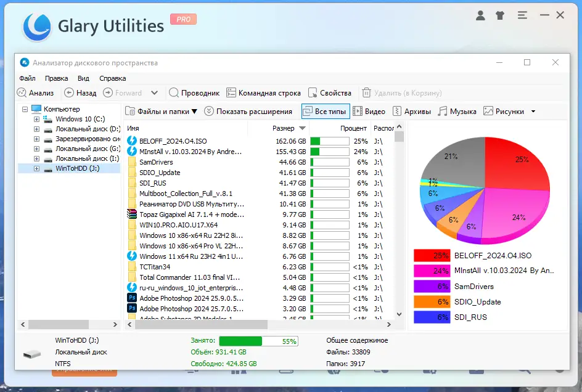Click the Windows 11 x64 Ru ISO icon
Screen dimensions: 582x392
point(132,256)
